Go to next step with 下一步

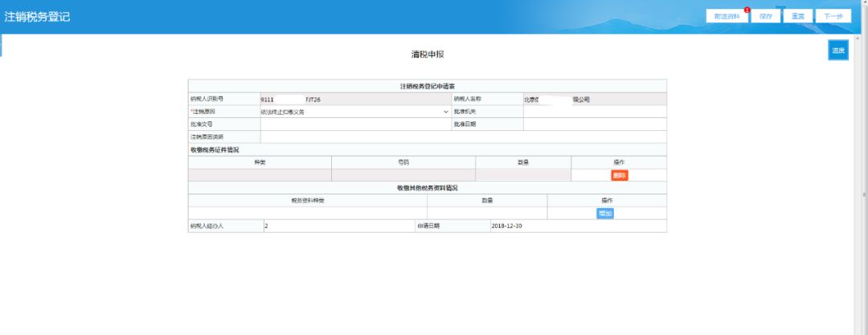point(833,16)
